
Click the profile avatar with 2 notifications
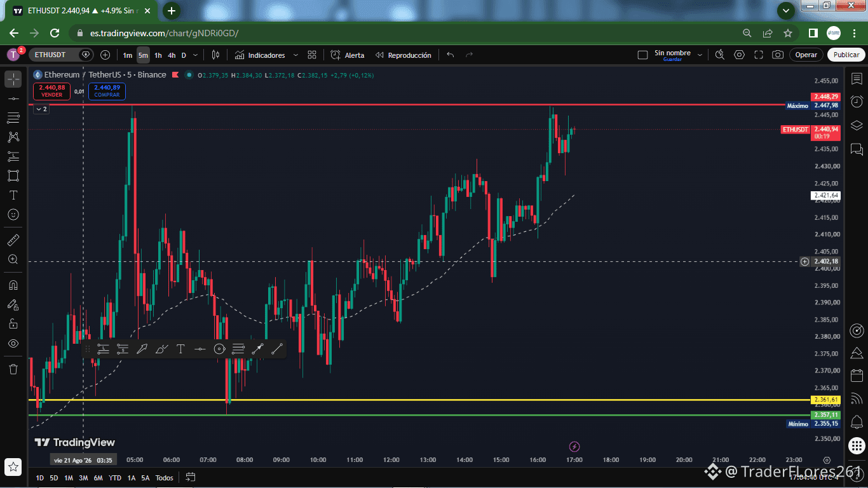(13, 55)
